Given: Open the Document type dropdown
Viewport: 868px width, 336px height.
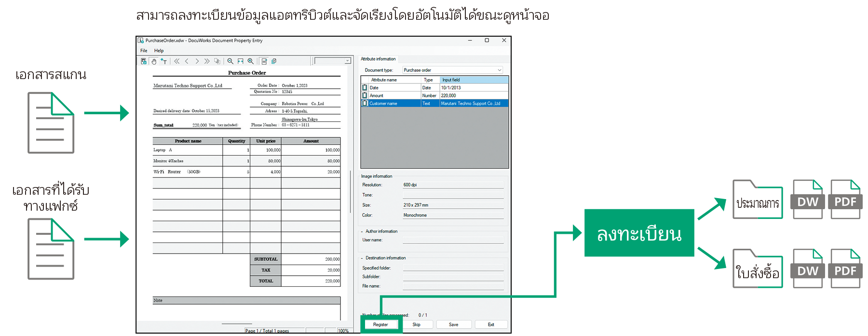Looking at the screenshot, I should pos(499,70).
